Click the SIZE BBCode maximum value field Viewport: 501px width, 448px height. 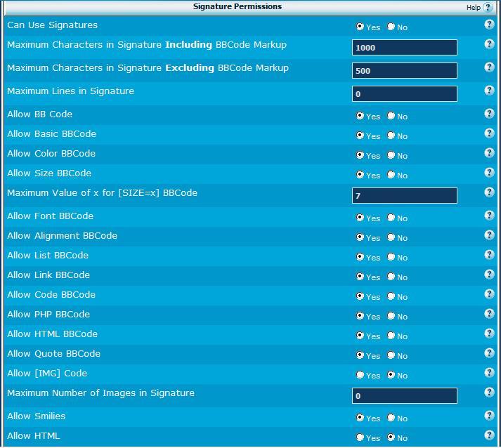(405, 195)
